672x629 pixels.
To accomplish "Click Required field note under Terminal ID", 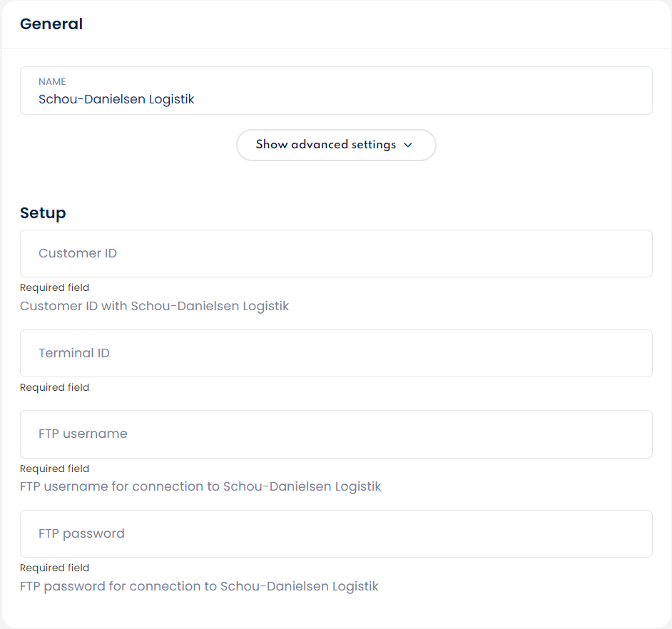I will tap(55, 387).
